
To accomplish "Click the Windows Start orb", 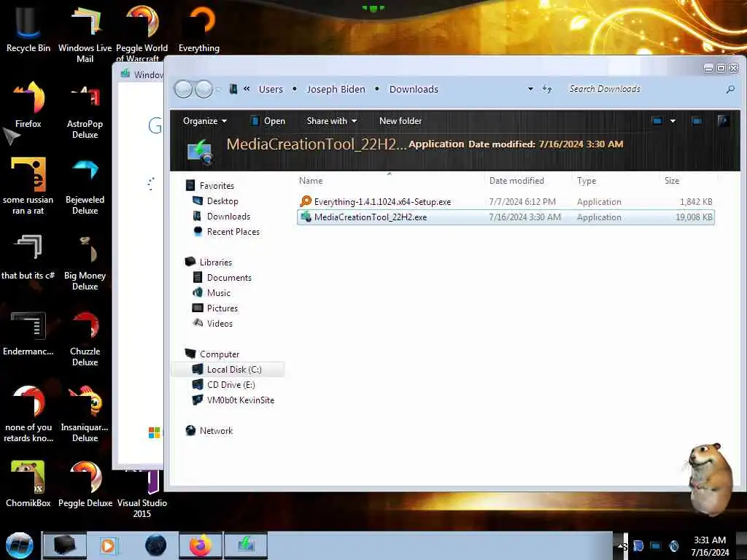I will pos(19,545).
